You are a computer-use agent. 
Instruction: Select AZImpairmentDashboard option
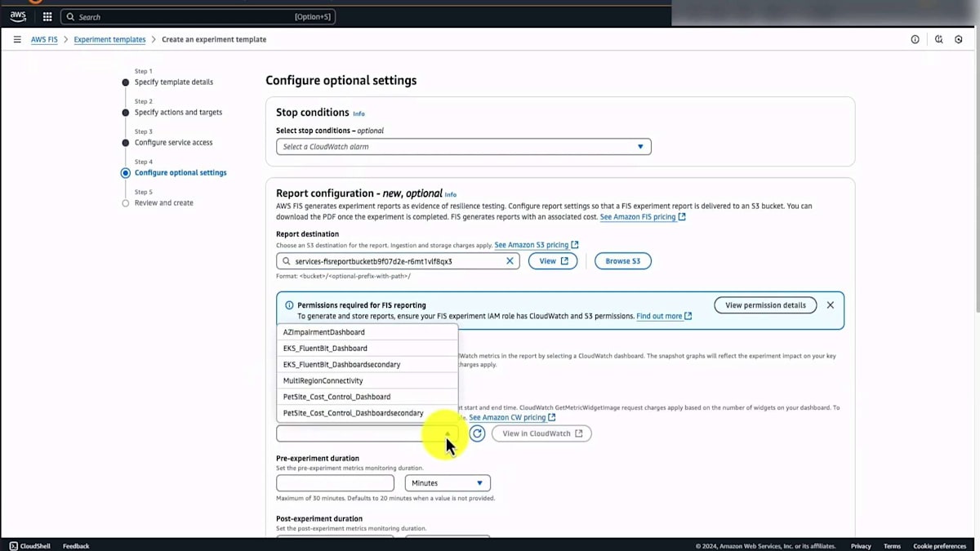[367, 332]
